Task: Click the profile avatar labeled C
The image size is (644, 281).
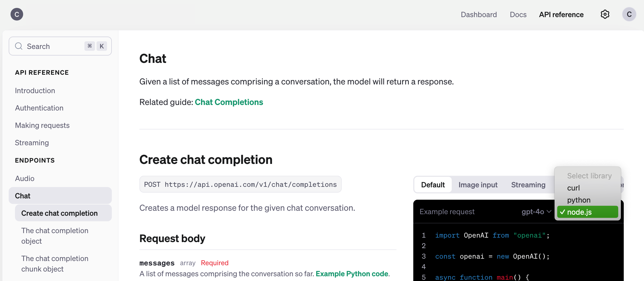Action: pos(629,14)
